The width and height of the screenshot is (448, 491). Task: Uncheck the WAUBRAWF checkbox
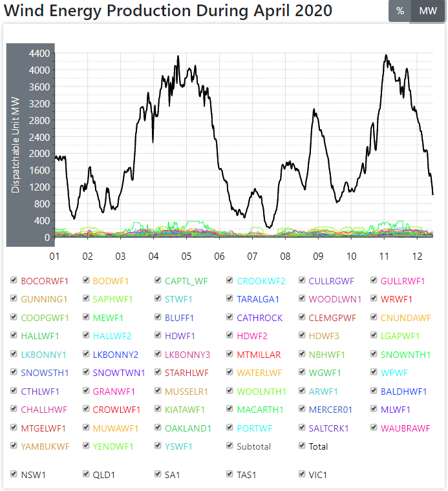(375, 428)
